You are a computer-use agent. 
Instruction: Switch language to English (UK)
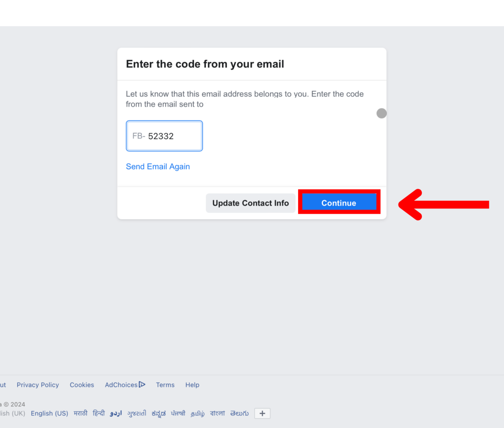[12, 413]
